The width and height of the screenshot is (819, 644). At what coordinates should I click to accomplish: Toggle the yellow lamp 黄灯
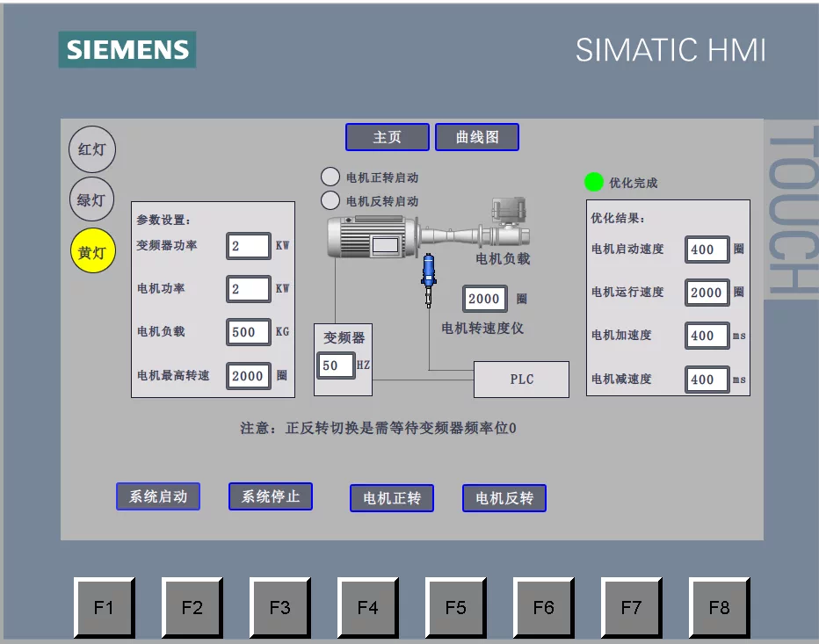point(91,250)
